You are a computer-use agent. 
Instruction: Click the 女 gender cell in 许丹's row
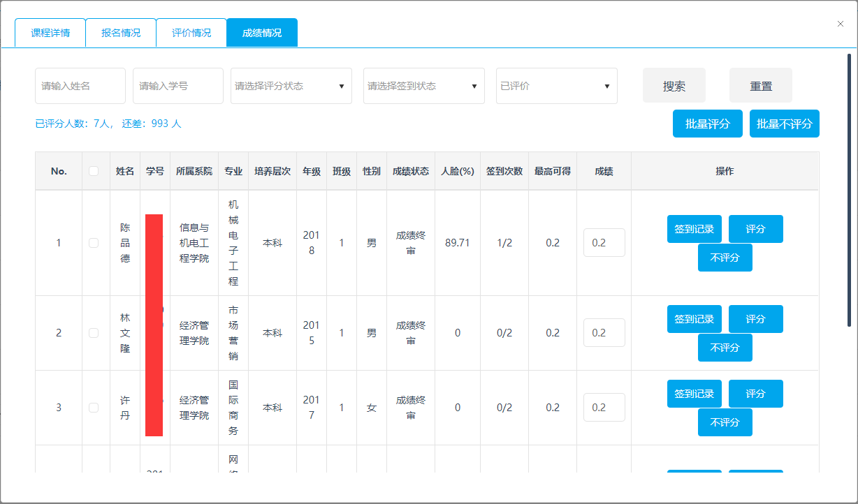(372, 408)
